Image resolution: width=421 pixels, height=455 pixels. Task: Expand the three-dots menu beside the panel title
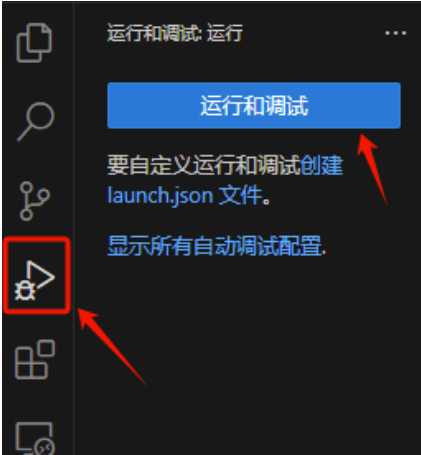(396, 33)
